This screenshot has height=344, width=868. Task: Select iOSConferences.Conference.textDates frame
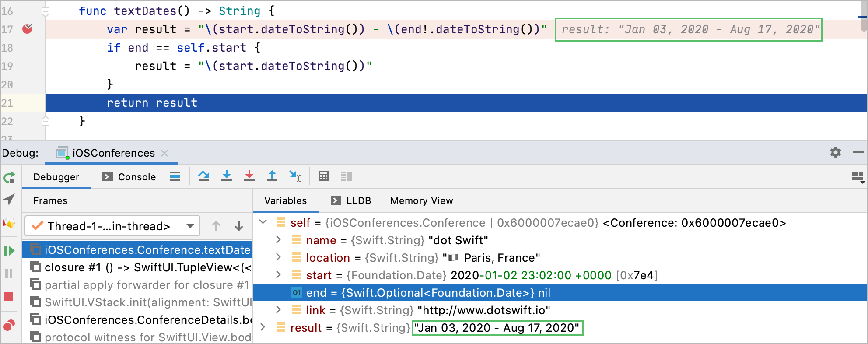(x=137, y=249)
